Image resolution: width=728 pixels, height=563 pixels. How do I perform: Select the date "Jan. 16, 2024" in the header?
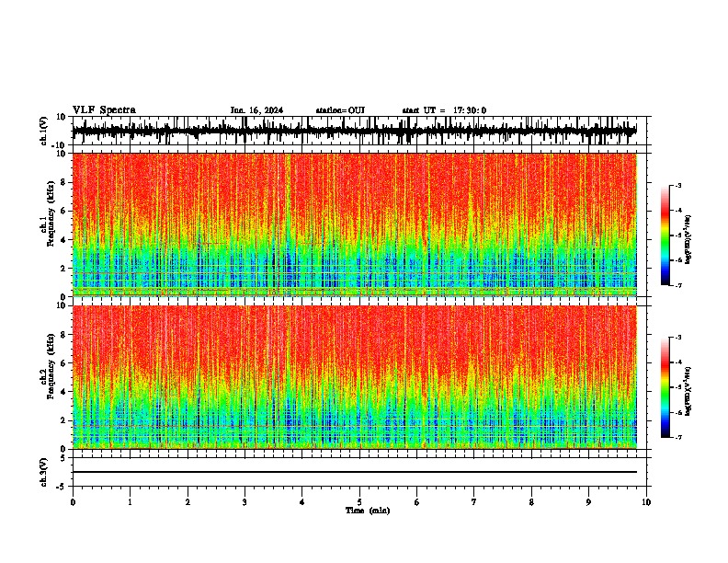256,110
